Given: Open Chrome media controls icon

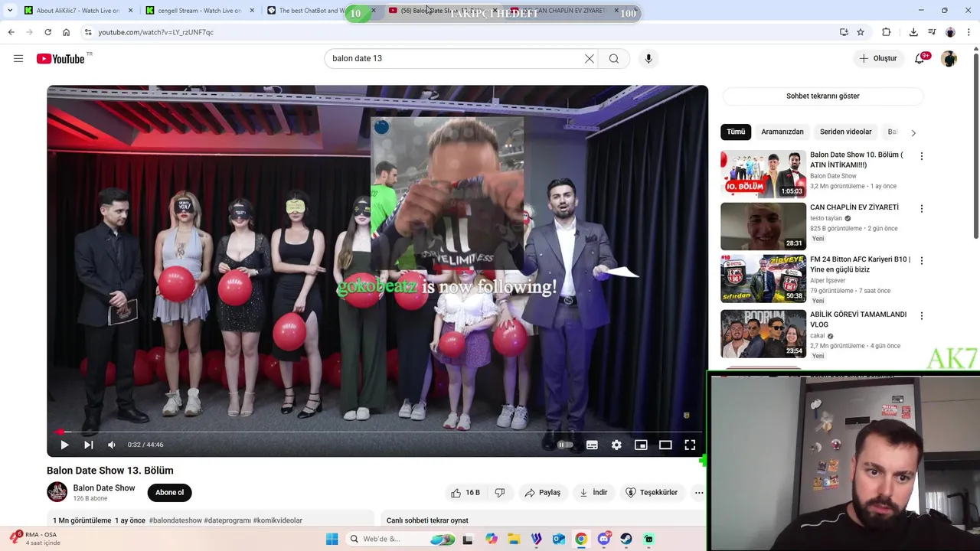Looking at the screenshot, I should coord(932,32).
